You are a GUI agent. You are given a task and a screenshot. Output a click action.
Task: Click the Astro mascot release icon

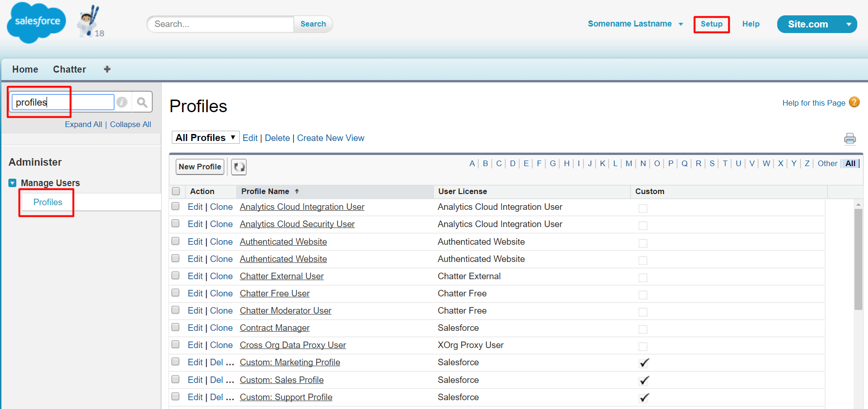coord(88,21)
